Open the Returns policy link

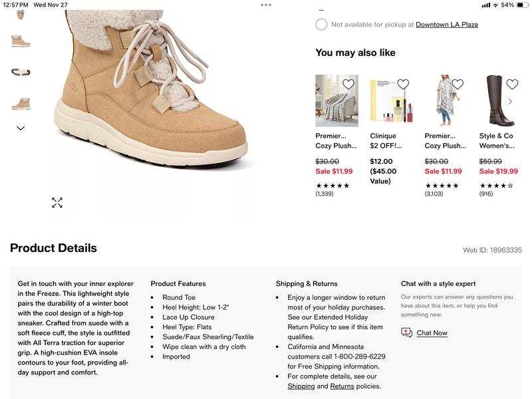[x=342, y=386]
